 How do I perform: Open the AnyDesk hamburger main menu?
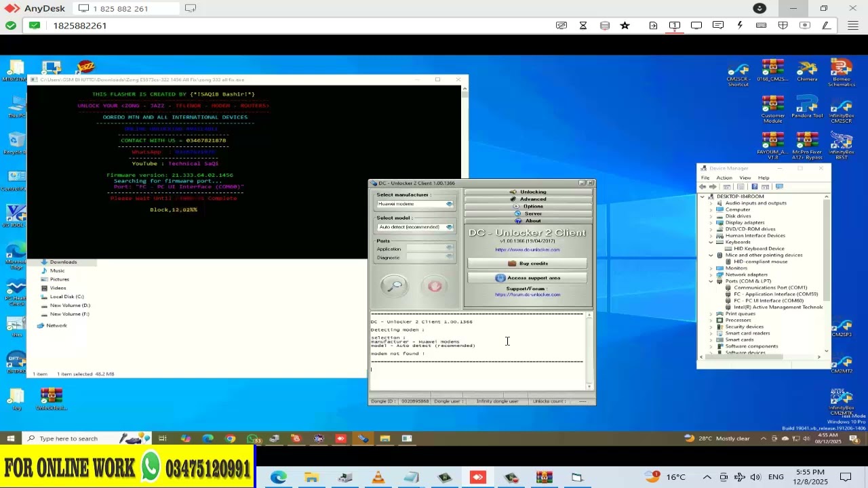pos(853,26)
